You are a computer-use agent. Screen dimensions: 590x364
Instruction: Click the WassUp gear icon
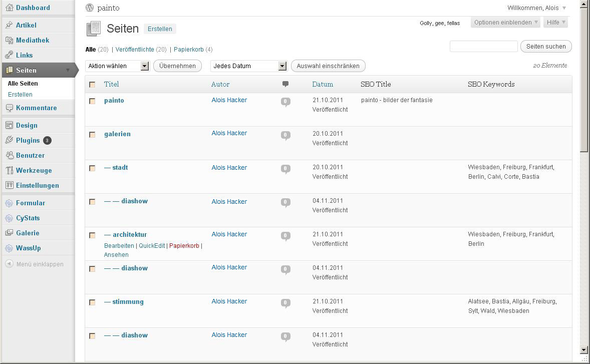click(x=10, y=248)
